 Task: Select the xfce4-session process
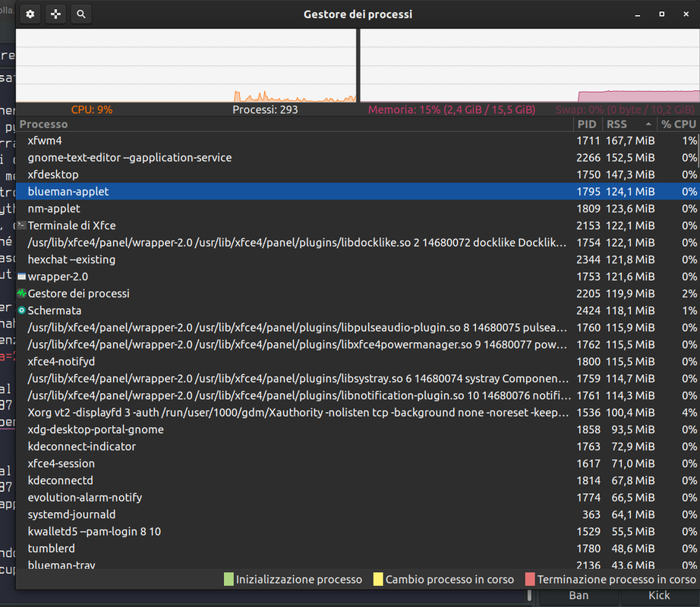(x=357, y=464)
